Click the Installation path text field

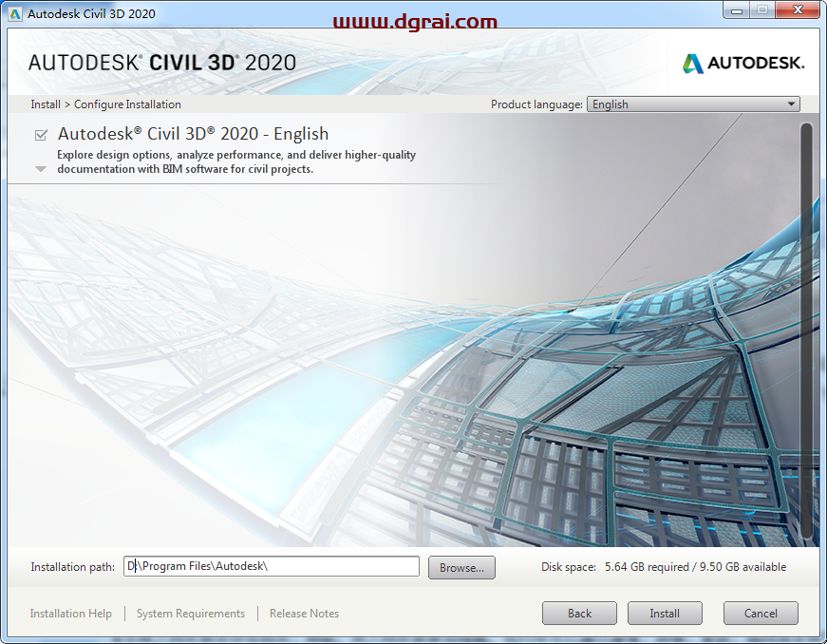272,566
